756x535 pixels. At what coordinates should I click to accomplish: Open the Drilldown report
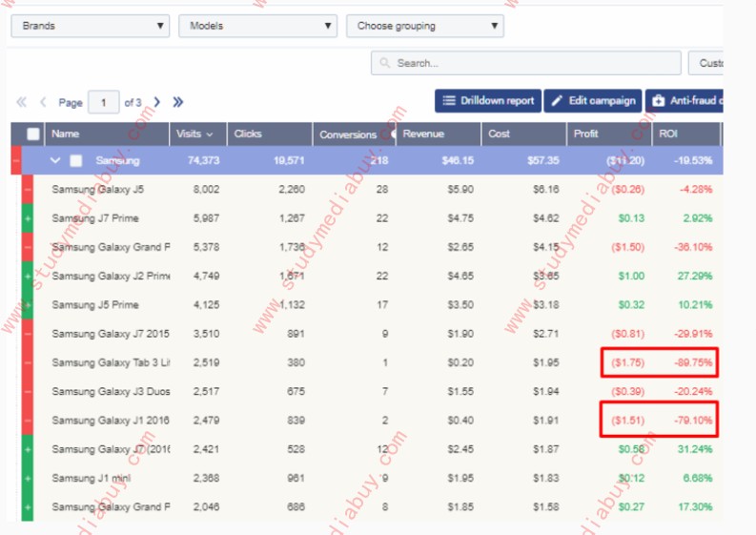(x=488, y=101)
